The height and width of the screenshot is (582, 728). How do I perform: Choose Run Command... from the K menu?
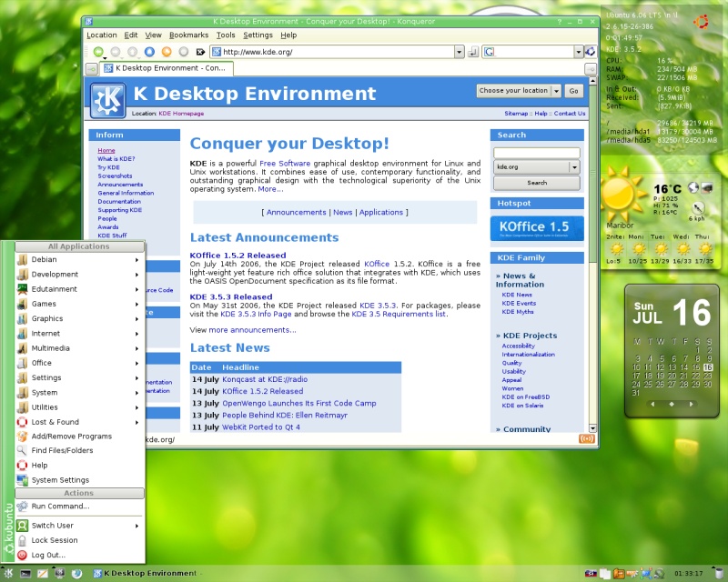point(79,507)
